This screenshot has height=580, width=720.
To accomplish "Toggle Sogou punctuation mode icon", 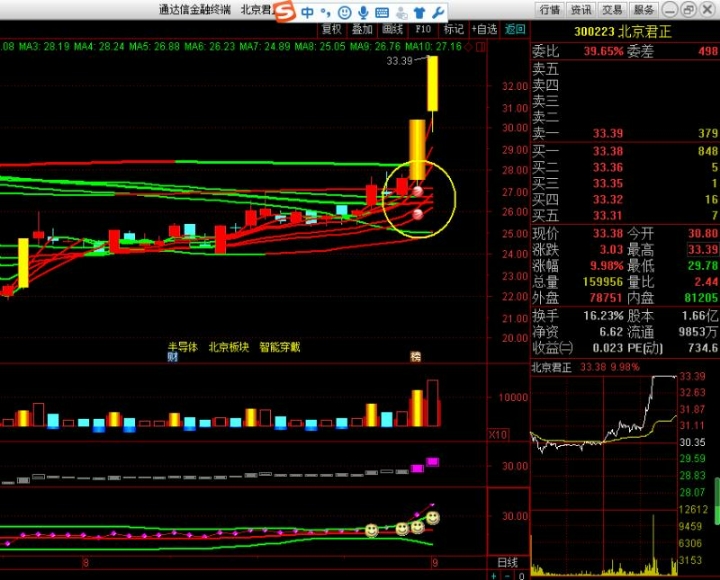I will coord(326,12).
